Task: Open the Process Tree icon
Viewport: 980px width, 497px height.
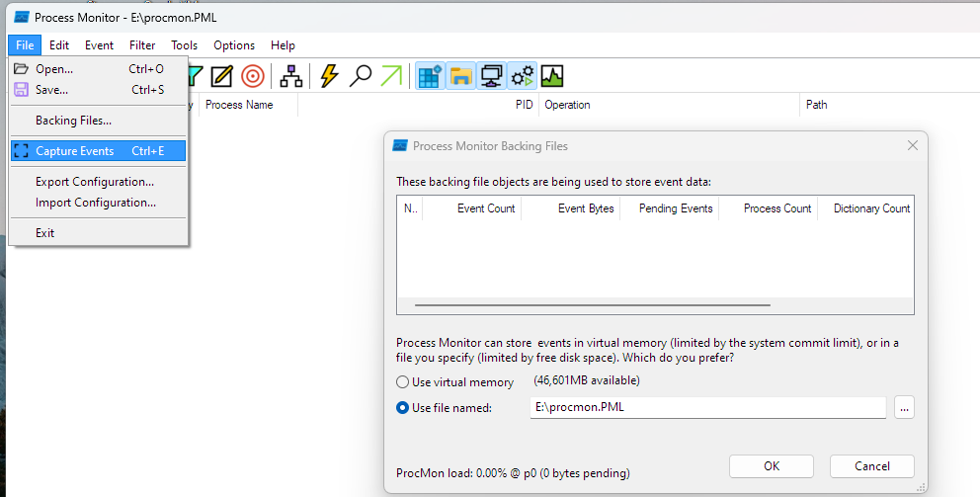Action: [x=290, y=76]
